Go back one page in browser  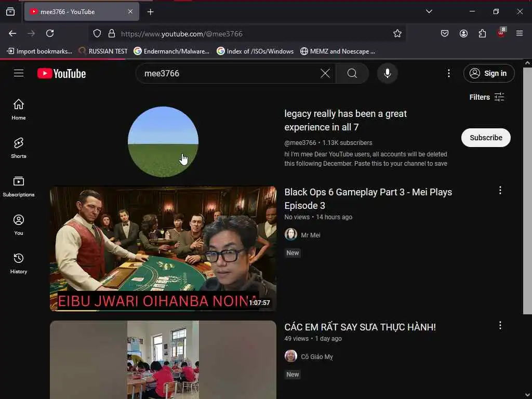(x=12, y=33)
